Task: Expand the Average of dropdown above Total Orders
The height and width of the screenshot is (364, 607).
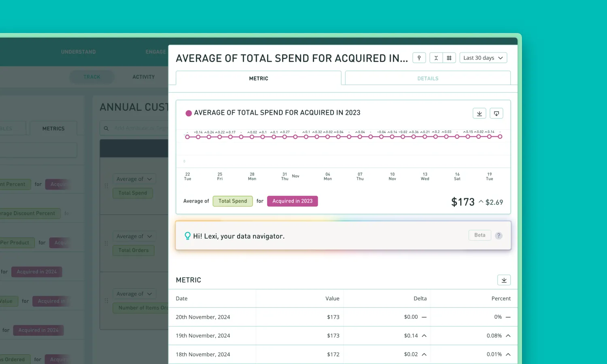Action: (134, 236)
